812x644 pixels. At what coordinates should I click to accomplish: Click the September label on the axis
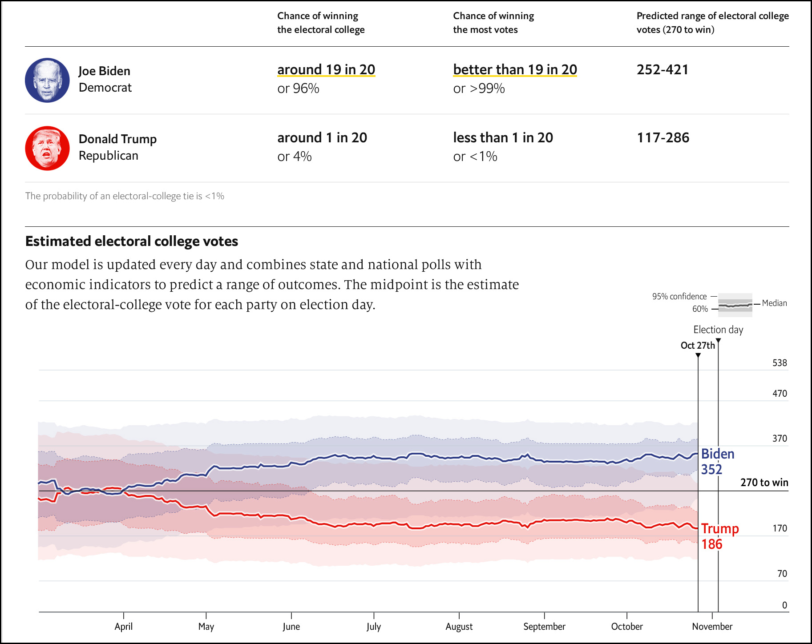(x=544, y=627)
